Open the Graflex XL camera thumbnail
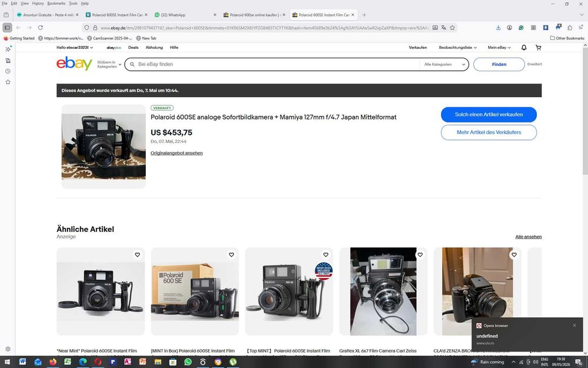Screen dimensions: 588x368 pyautogui.click(x=383, y=291)
